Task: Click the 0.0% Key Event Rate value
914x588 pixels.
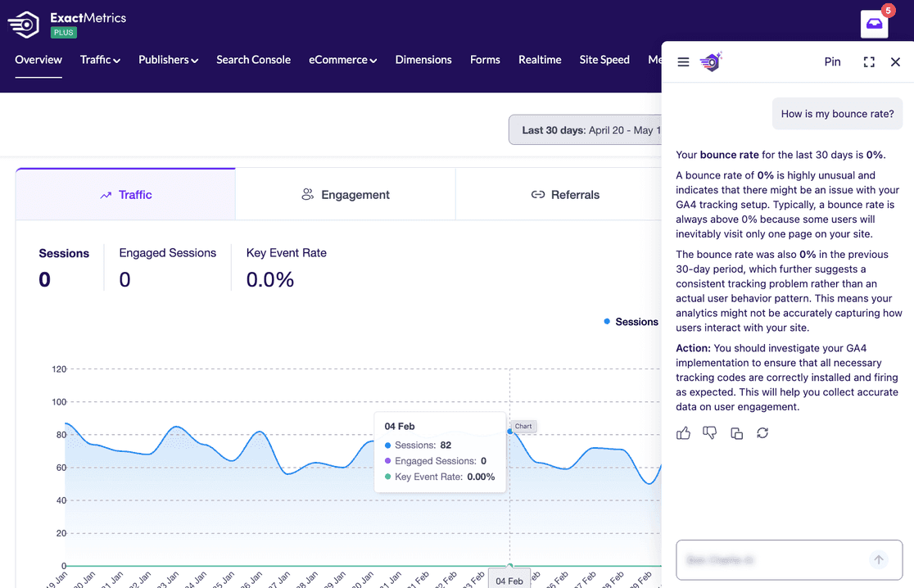Action: 270,280
